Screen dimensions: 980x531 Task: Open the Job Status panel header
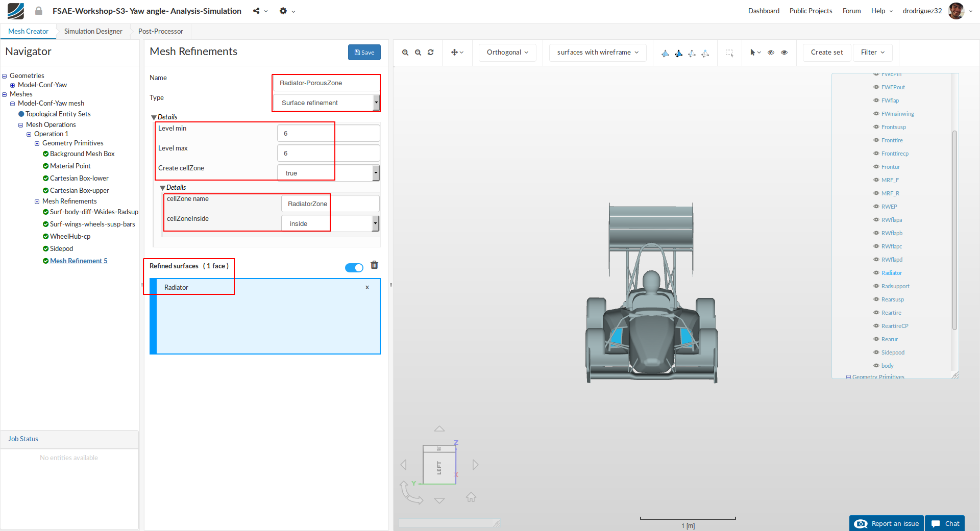tap(69, 439)
